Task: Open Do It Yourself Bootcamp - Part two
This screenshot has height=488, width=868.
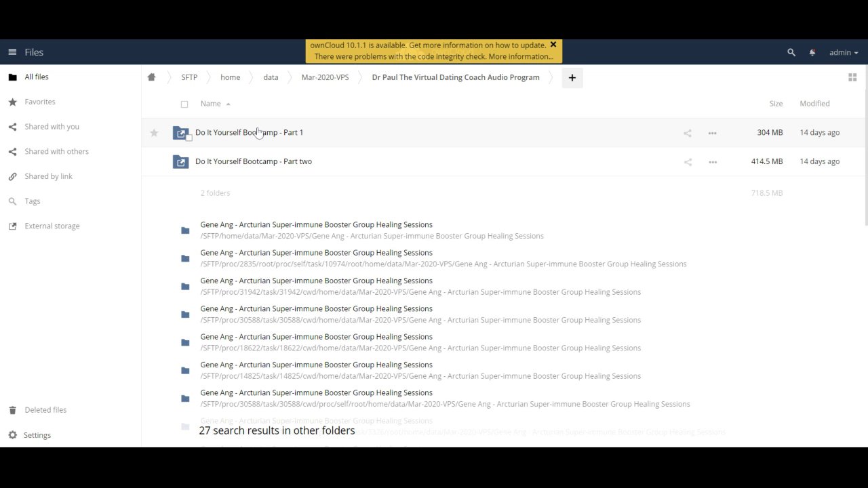Action: tap(254, 161)
